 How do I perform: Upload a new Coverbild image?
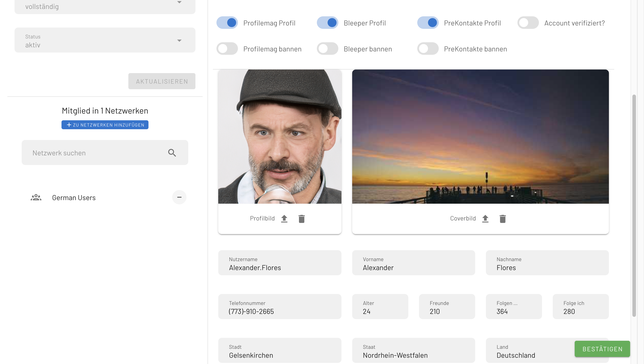(485, 218)
